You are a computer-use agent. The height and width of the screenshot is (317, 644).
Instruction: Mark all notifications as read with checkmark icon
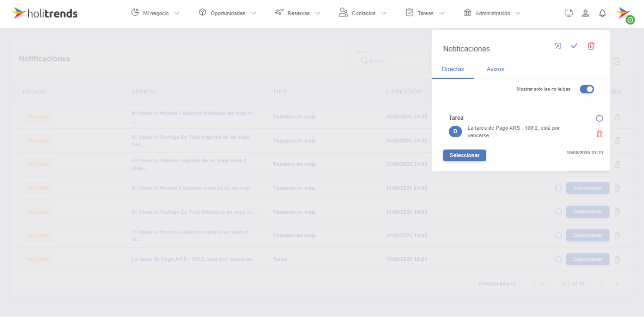pyautogui.click(x=574, y=46)
